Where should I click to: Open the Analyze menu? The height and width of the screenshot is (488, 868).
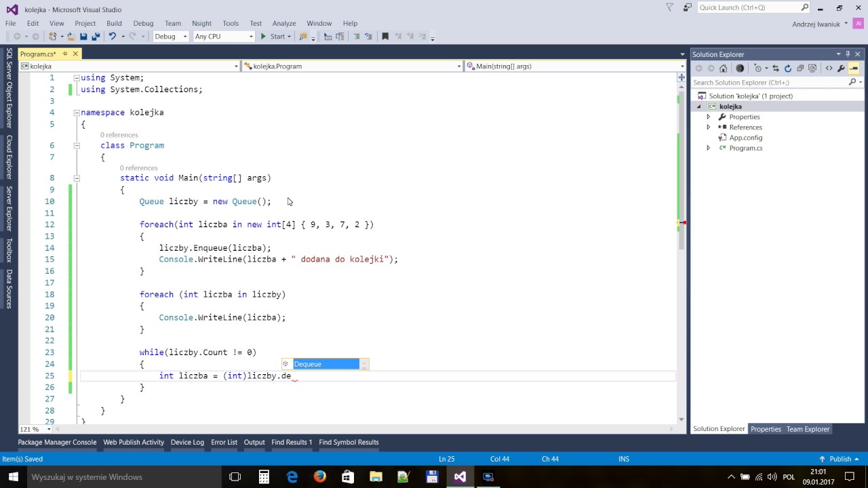pos(284,23)
